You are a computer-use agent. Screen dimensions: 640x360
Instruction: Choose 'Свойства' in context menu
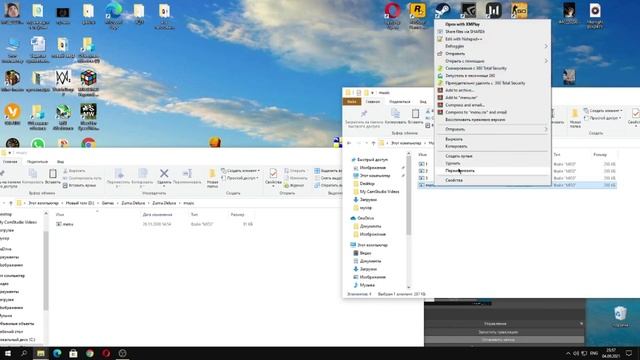pyautogui.click(x=493, y=180)
